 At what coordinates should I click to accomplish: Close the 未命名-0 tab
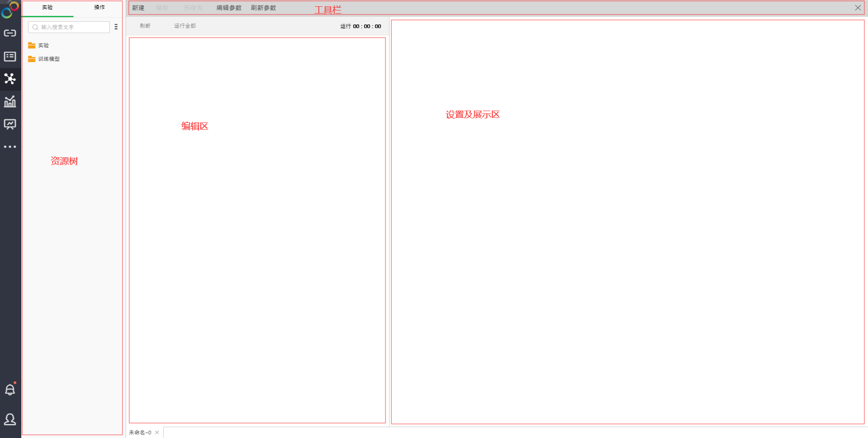tap(157, 433)
